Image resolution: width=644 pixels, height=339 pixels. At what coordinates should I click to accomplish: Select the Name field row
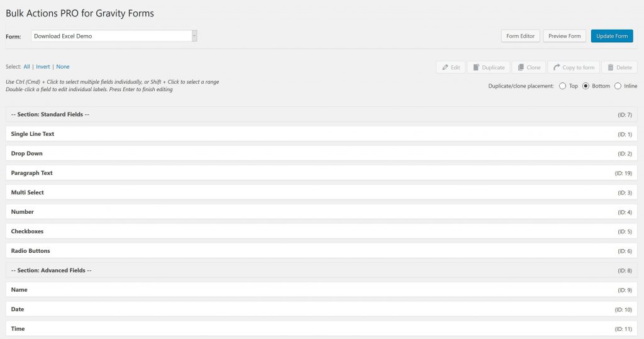point(321,290)
